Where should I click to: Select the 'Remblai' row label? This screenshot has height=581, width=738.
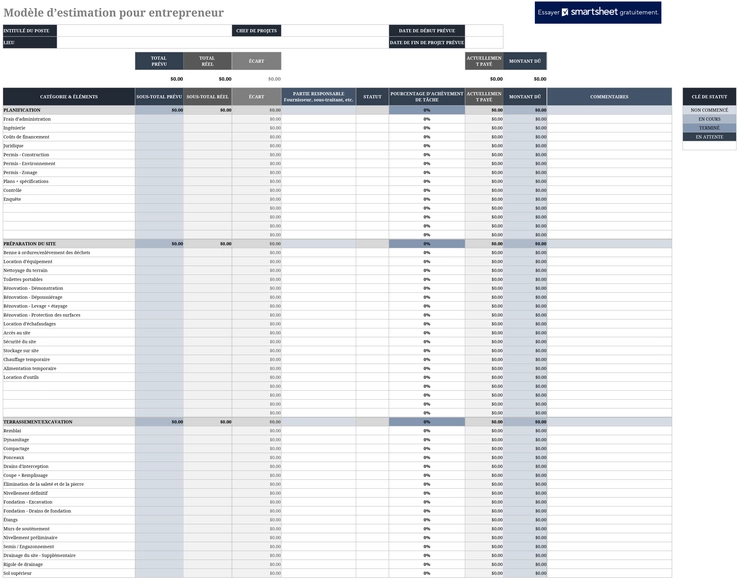point(12,431)
